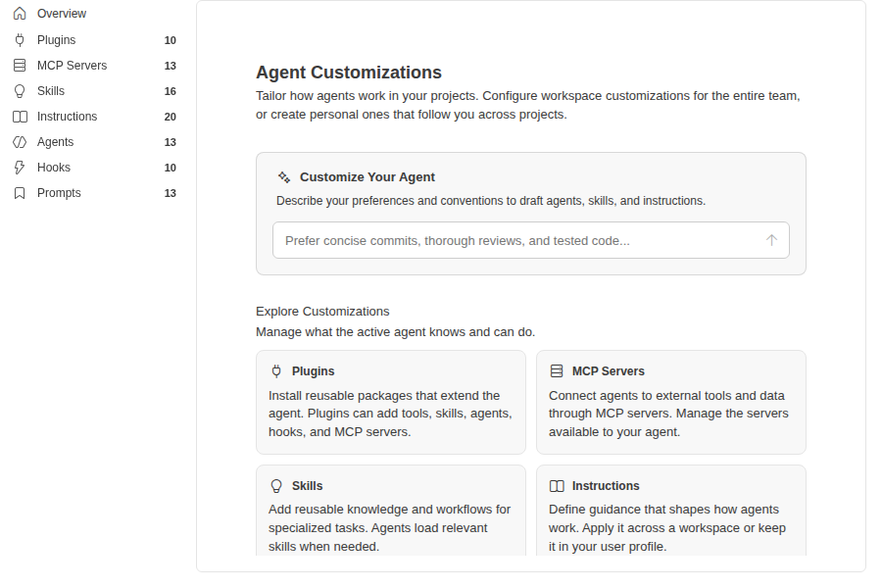Click the MCP Servers card icon

point(557,370)
